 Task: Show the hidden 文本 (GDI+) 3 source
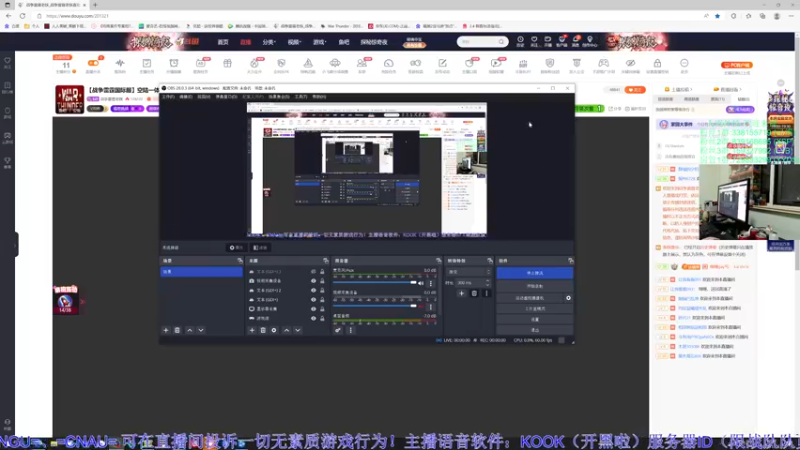pos(313,271)
